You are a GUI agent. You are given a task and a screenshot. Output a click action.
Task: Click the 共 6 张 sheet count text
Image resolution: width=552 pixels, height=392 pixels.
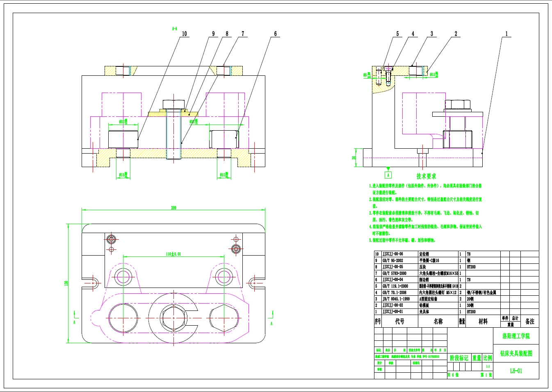(x=453, y=375)
